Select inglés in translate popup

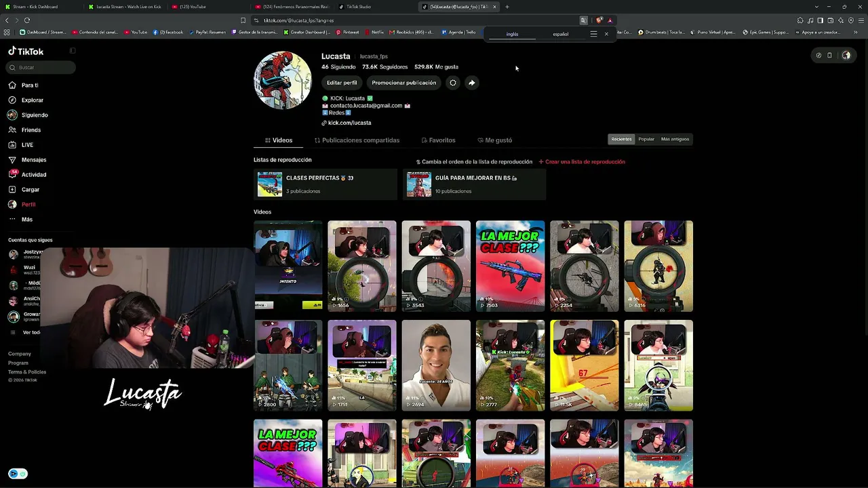point(512,34)
